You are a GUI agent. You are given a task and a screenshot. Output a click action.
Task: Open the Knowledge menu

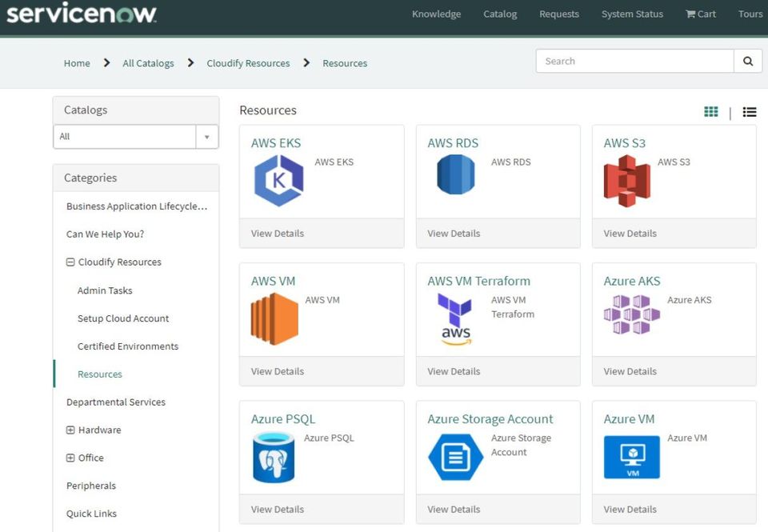pyautogui.click(x=437, y=14)
